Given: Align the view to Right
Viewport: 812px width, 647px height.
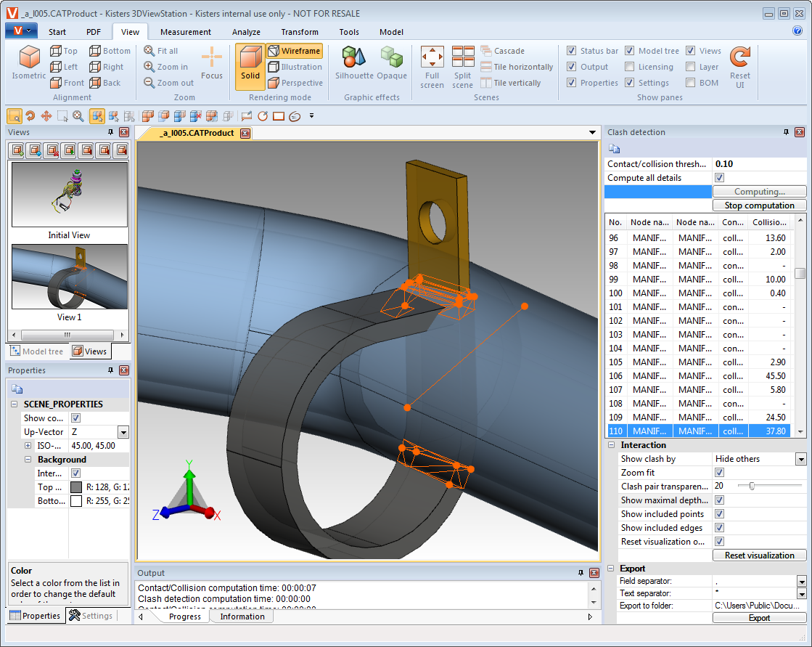Looking at the screenshot, I should [x=106, y=67].
